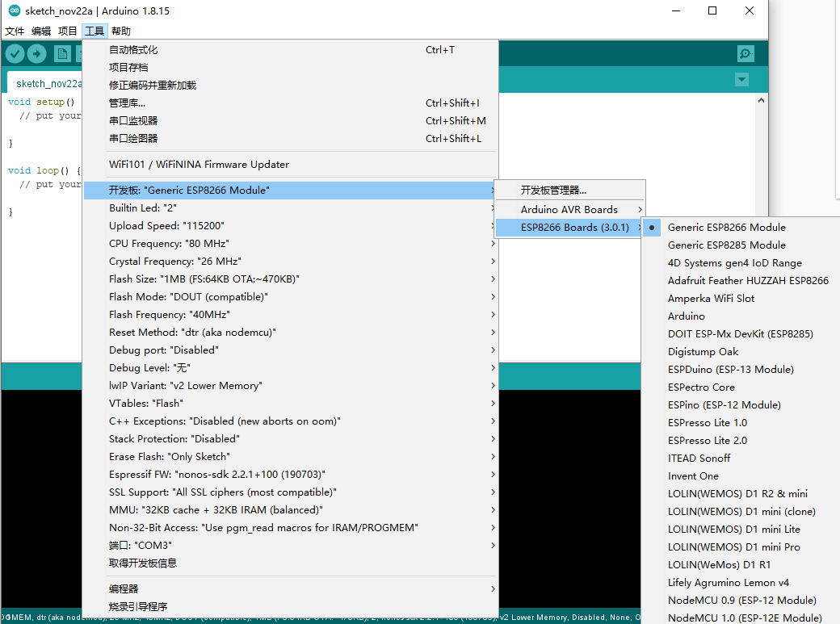
Task: Open 串口绘图器 from the menu
Action: pos(291,138)
